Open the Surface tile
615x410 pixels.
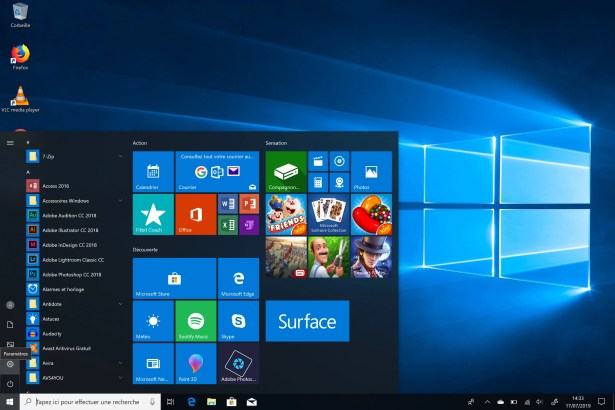(x=308, y=321)
